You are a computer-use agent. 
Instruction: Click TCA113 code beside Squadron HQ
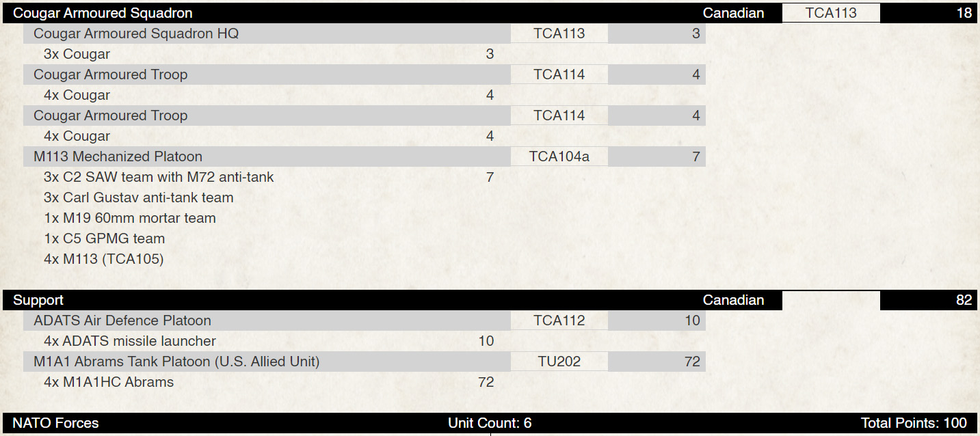559,33
